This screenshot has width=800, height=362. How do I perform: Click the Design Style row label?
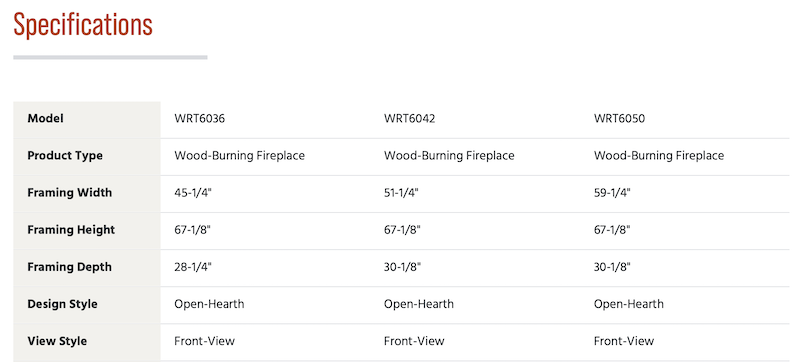(62, 304)
